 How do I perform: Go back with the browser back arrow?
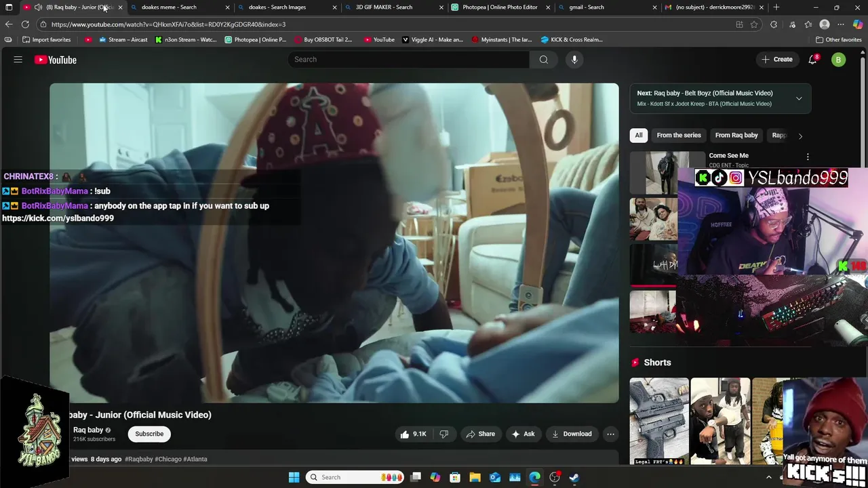(9, 24)
